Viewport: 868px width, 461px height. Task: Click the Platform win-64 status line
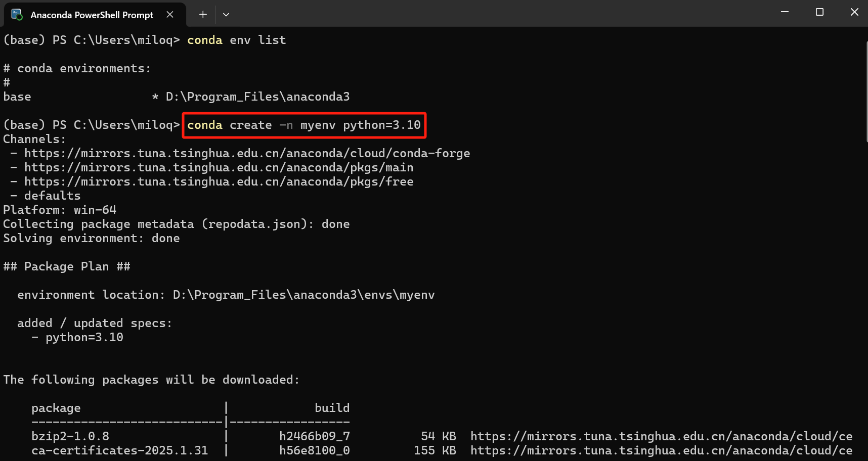coord(59,209)
